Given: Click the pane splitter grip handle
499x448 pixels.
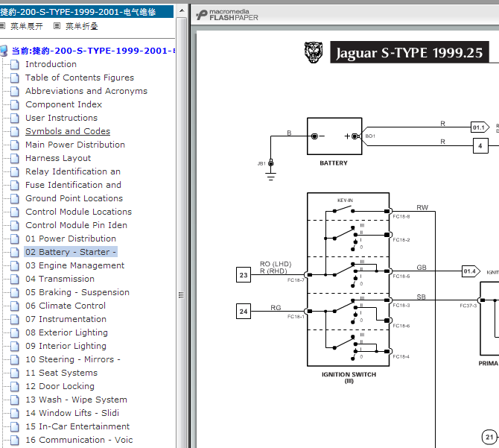Looking at the screenshot, I should [182, 295].
